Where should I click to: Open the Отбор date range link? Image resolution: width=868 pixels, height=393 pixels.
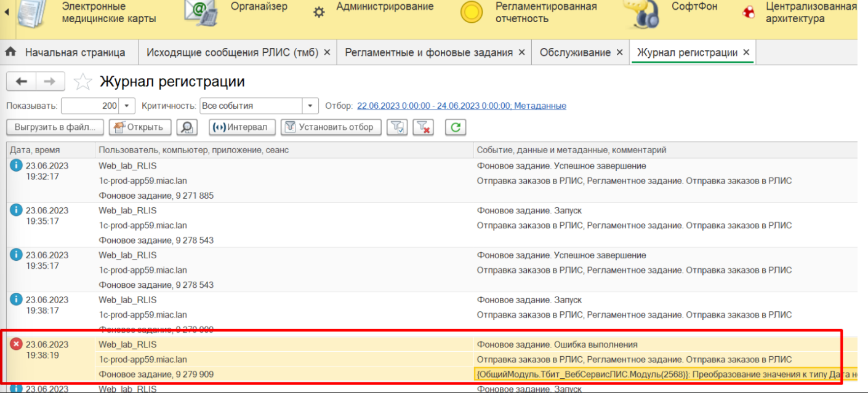click(461, 106)
